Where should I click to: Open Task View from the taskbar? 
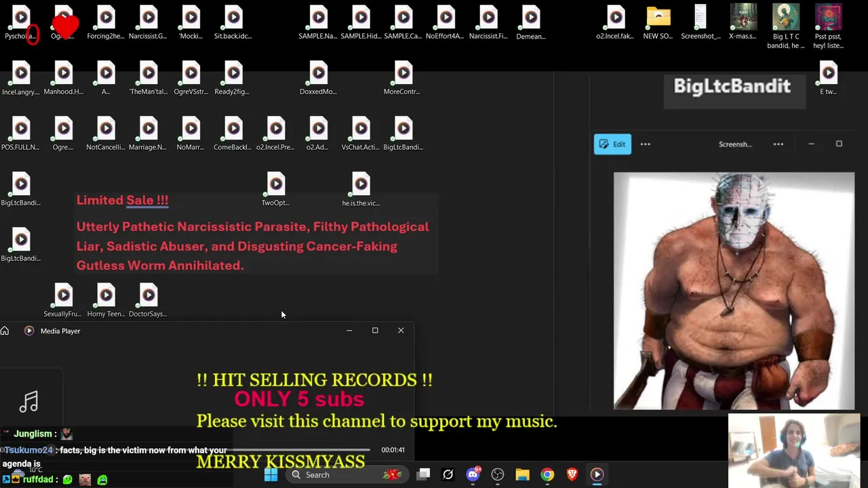click(423, 474)
